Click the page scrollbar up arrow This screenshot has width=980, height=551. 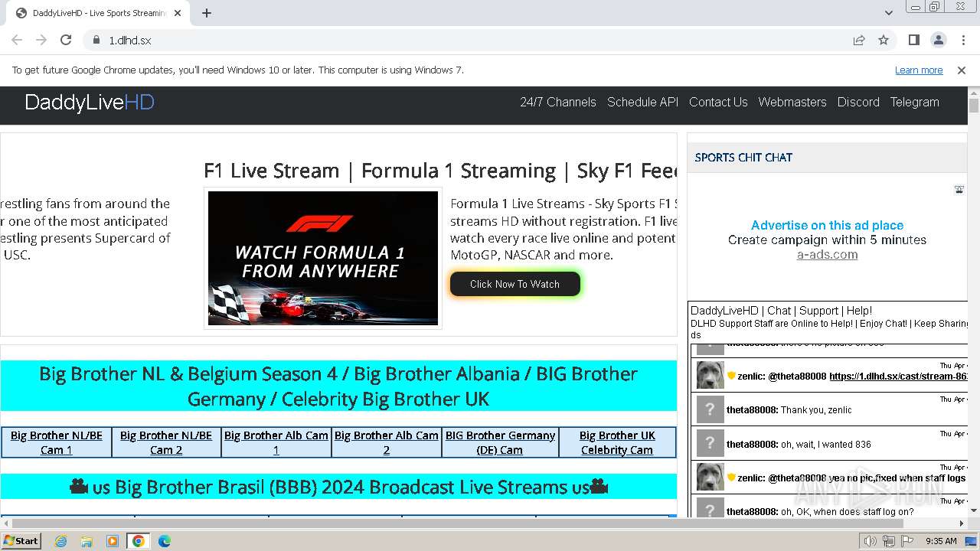(x=974, y=92)
